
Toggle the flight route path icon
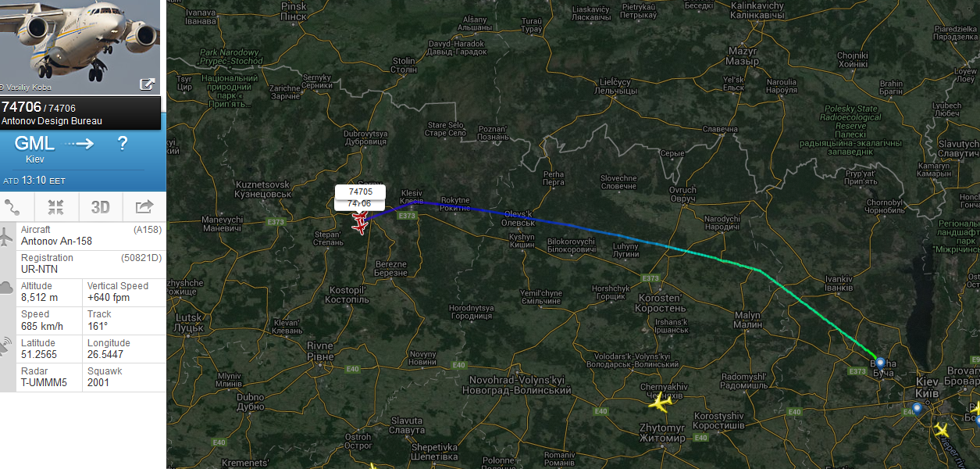pos(12,207)
